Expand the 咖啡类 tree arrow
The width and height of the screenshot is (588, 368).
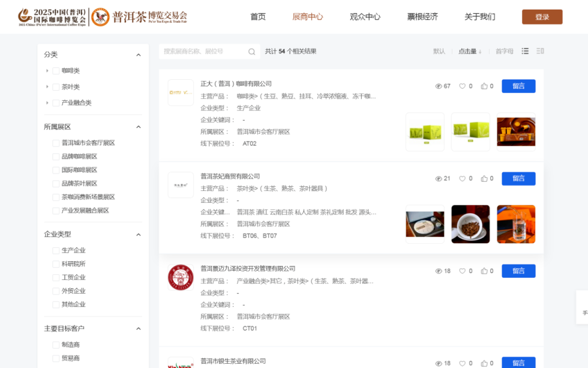pos(47,70)
